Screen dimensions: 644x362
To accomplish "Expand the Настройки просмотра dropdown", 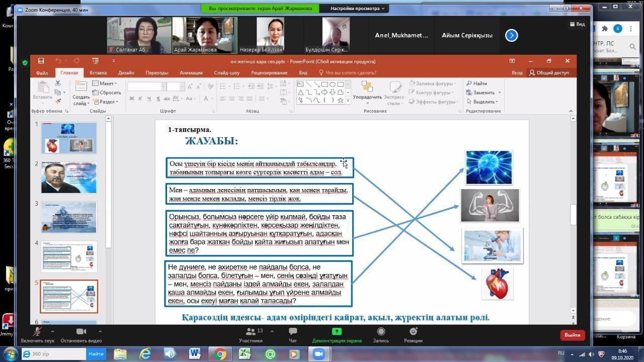I will click(358, 9).
